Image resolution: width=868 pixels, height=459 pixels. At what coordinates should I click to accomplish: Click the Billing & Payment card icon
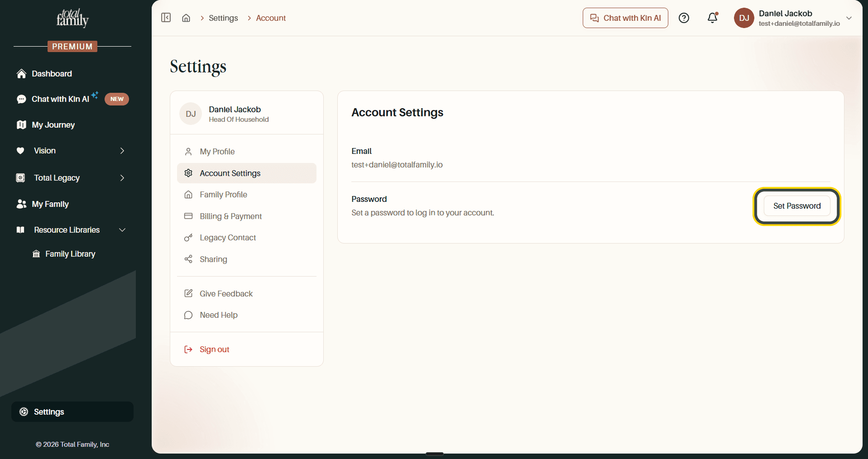point(188,216)
